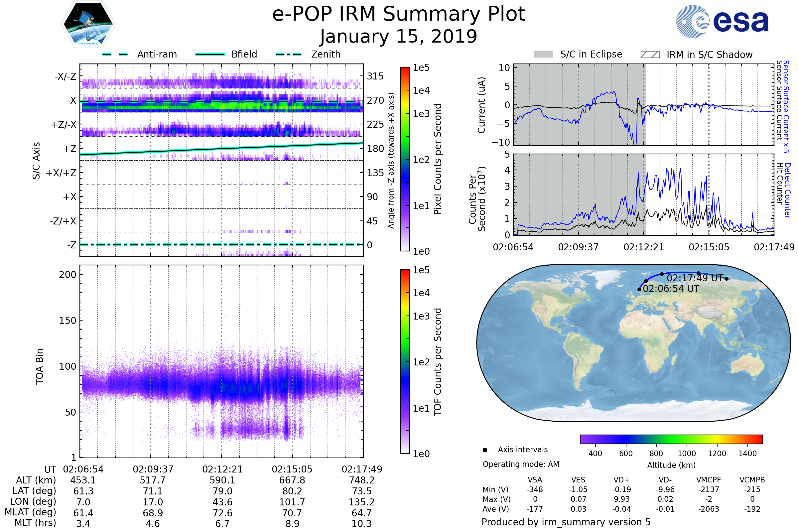This screenshot has width=798, height=532.
Task: Click the CASSIOPE satellite hexagon logo
Action: (x=88, y=24)
